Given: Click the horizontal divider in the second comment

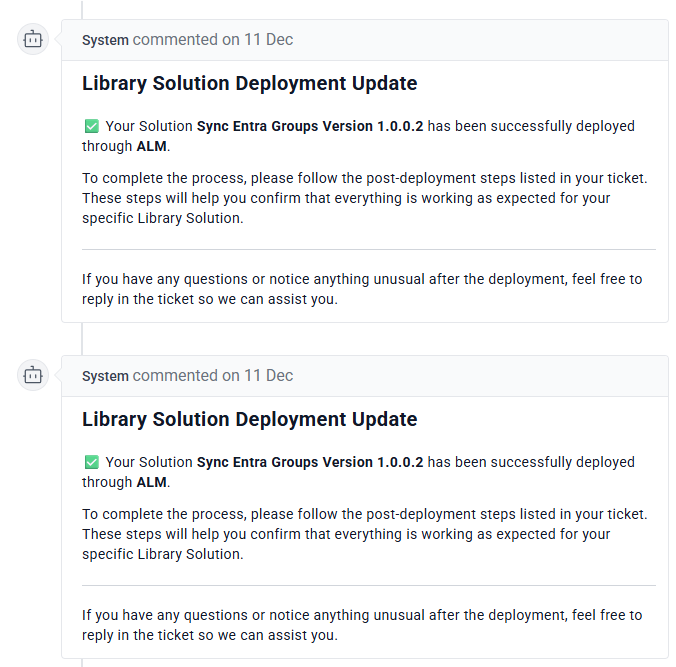Looking at the screenshot, I should tap(368, 585).
